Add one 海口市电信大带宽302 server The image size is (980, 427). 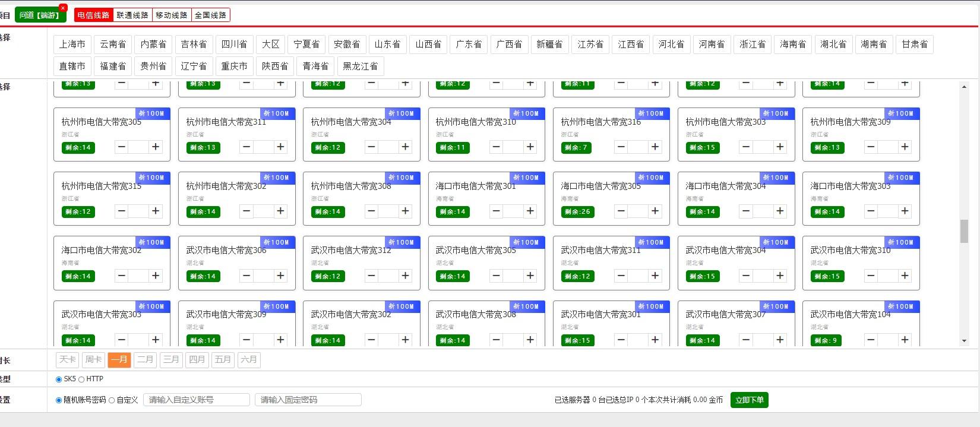pos(156,276)
